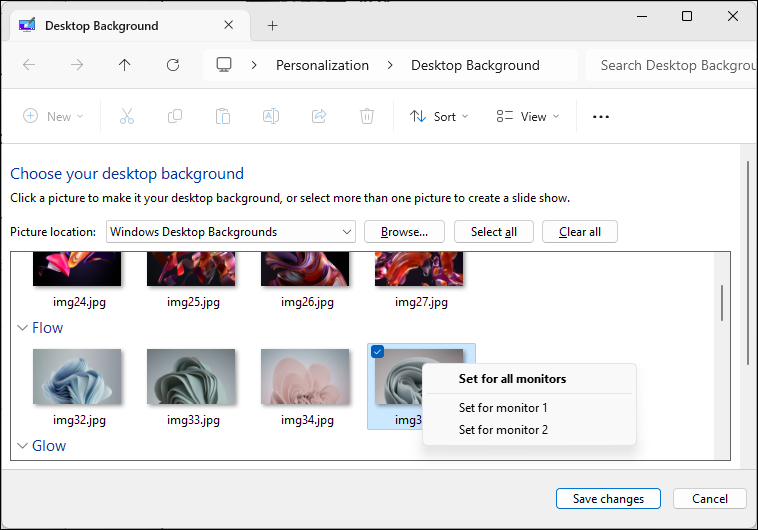Uncheck the selected image checkbox
This screenshot has height=530, width=758.
click(x=377, y=351)
